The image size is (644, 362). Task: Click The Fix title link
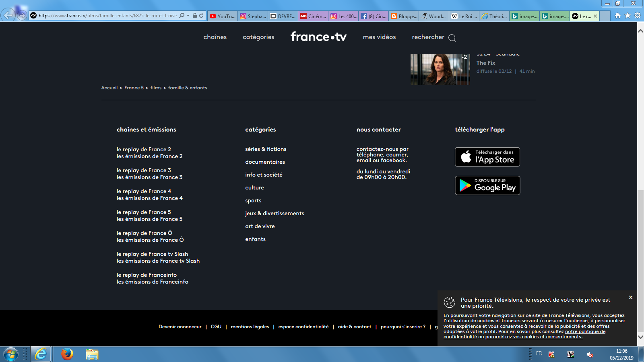[486, 63]
